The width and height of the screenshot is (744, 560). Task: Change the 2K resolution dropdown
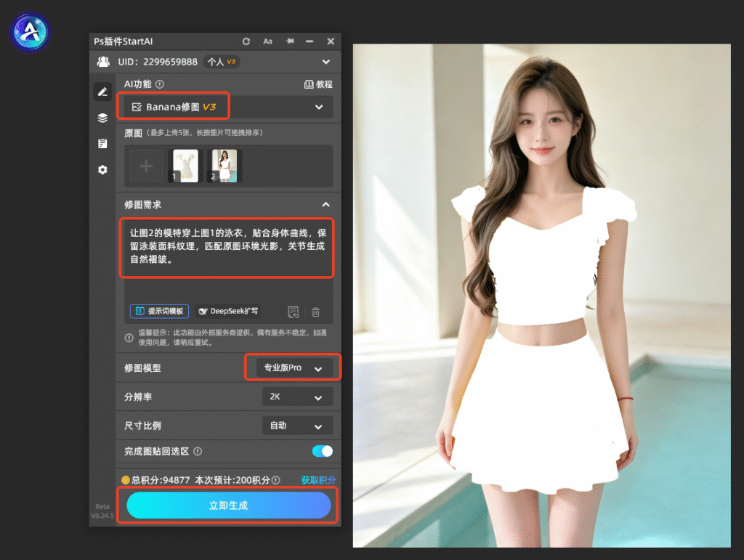pyautogui.click(x=297, y=397)
